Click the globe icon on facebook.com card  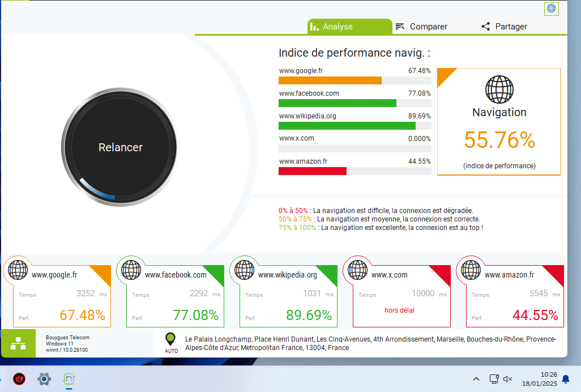coord(131,270)
